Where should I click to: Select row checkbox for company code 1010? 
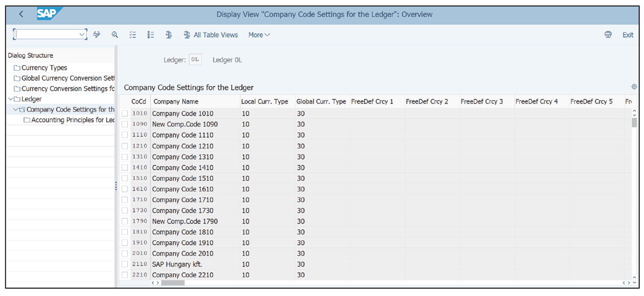click(125, 113)
